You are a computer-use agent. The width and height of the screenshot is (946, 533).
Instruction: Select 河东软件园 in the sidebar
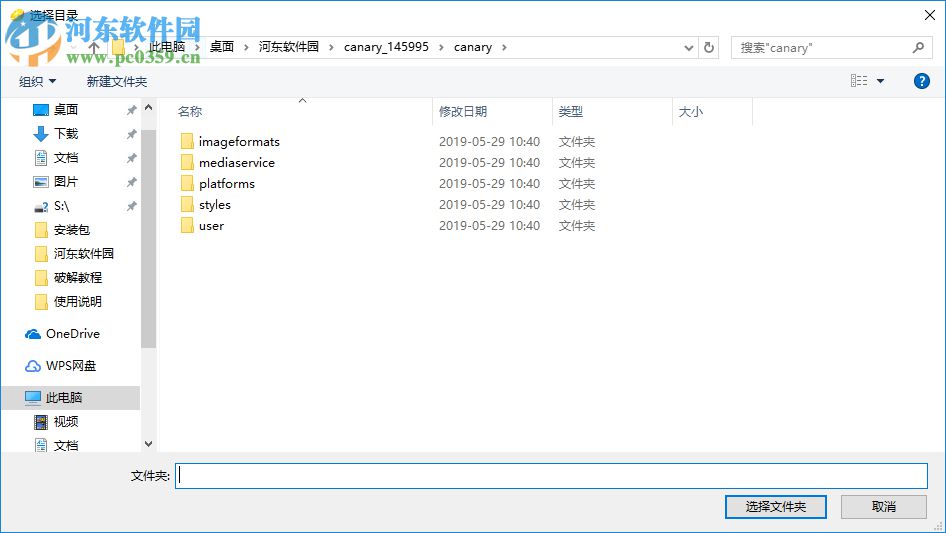(84, 254)
